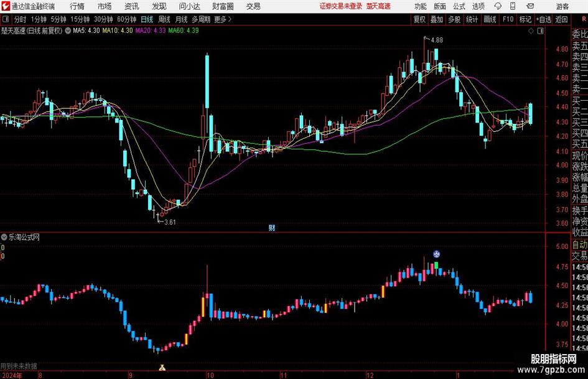Switch to 60分钟 period
Image resolution: width=588 pixels, height=379 pixels.
(x=126, y=19)
